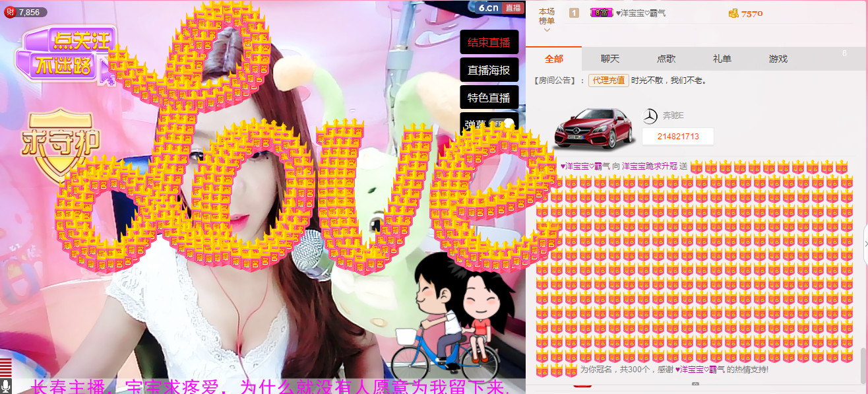Click the 8富 wealth level badge

600,13
